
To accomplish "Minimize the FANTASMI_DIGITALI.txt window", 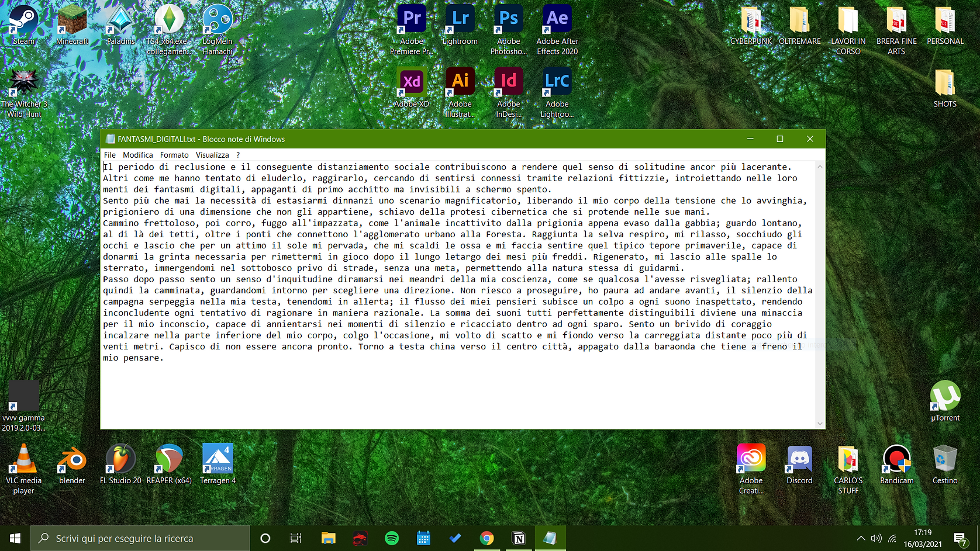I will [x=750, y=139].
